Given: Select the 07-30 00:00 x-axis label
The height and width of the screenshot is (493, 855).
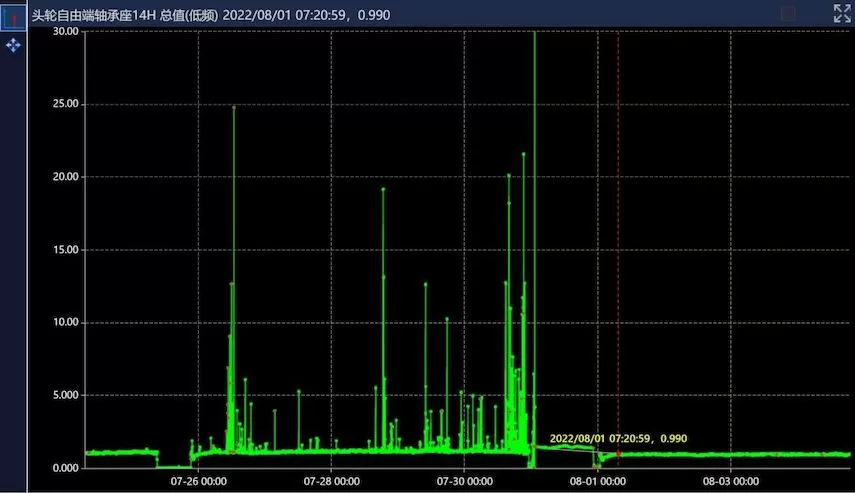Looking at the screenshot, I should click(465, 481).
